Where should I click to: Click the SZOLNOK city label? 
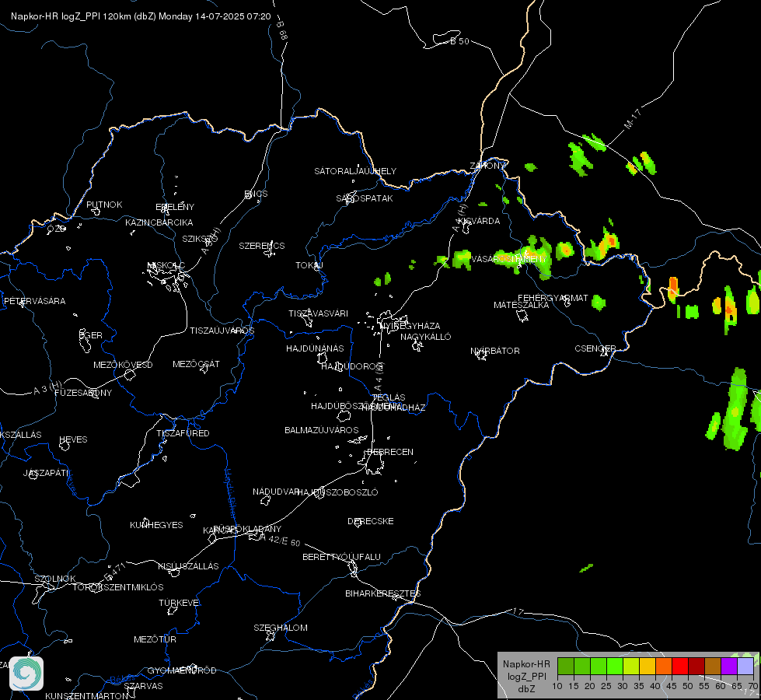tap(55, 579)
